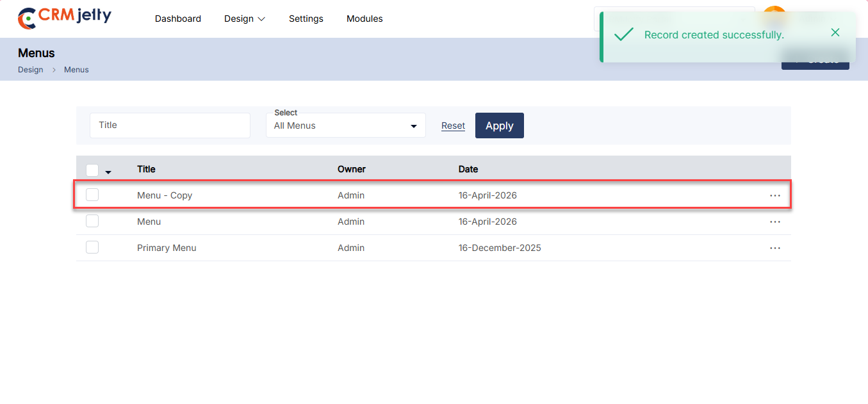Expand the Design navigation menu
Image resolution: width=868 pixels, height=404 pixels.
coord(244,19)
